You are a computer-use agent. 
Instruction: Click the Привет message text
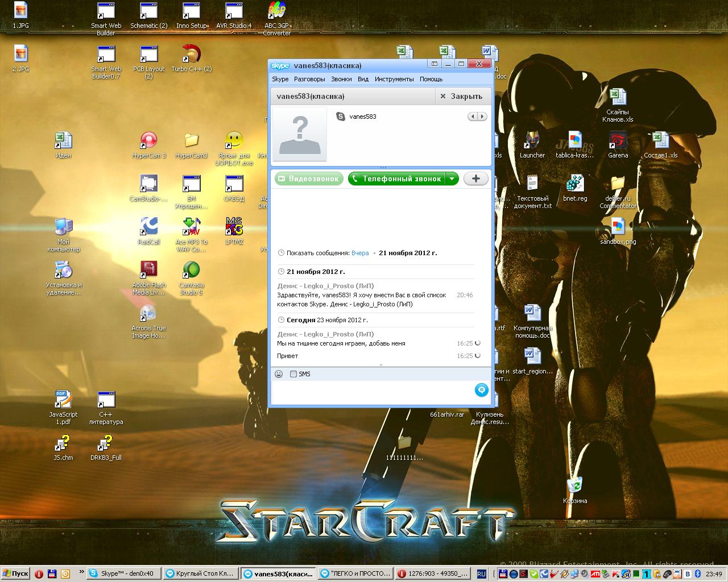click(x=288, y=356)
